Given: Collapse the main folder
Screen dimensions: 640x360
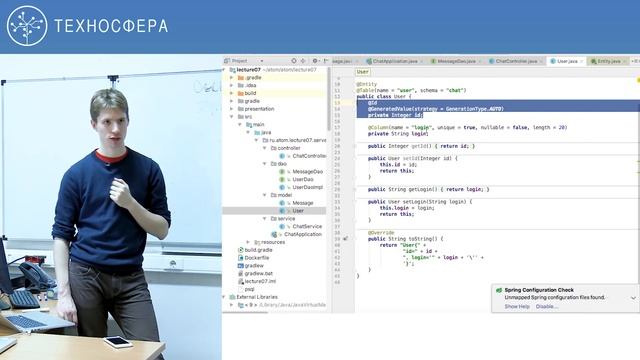Looking at the screenshot, I should (240, 124).
